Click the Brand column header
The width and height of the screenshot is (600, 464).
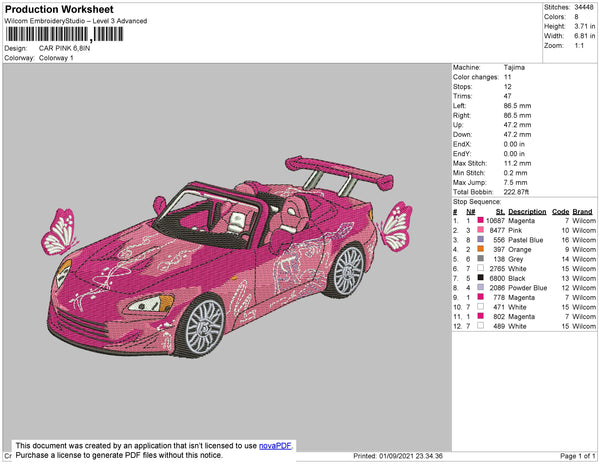(x=583, y=211)
